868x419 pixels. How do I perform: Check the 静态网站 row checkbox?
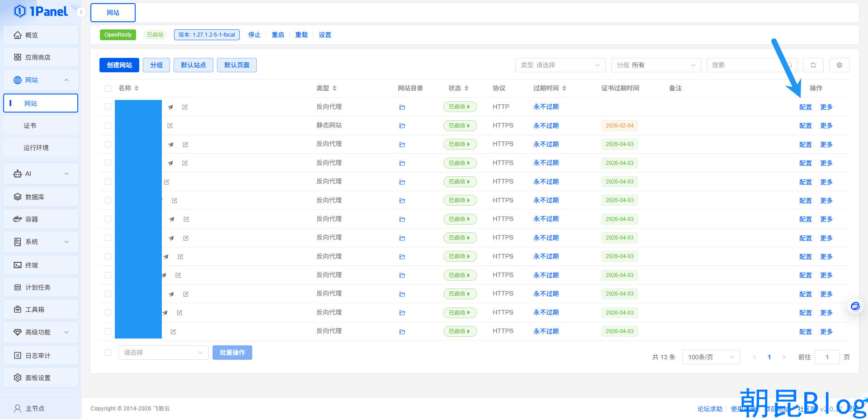[x=108, y=126]
